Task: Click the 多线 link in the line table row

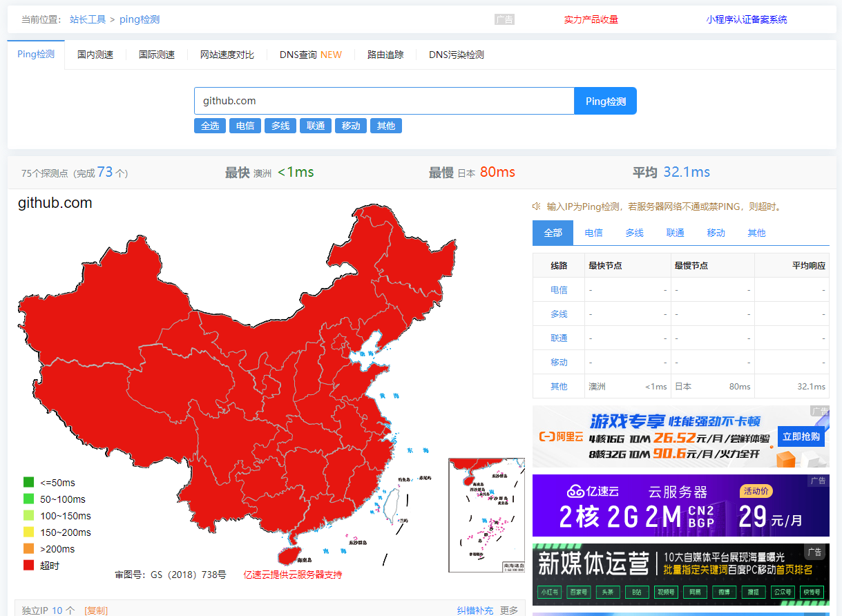Action: (x=559, y=314)
